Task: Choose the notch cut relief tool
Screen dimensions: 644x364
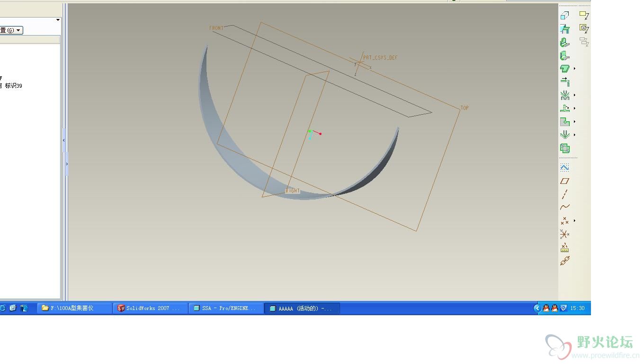Action: [564, 122]
